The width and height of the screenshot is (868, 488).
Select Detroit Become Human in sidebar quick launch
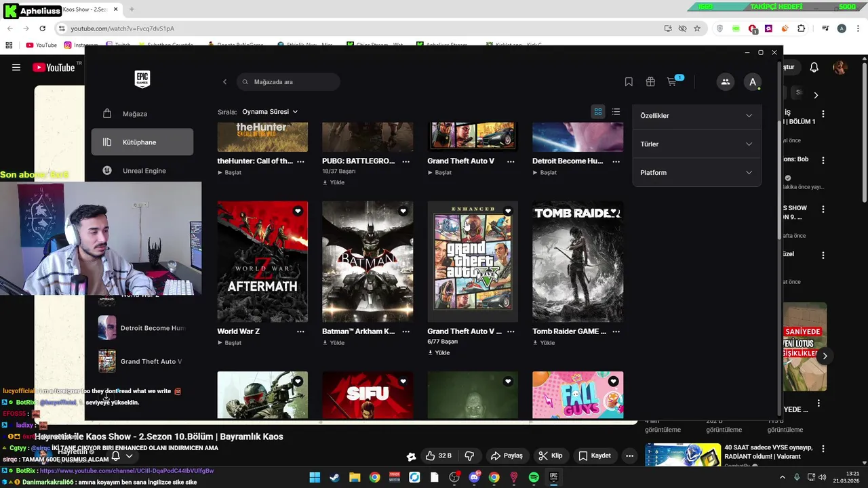click(142, 328)
